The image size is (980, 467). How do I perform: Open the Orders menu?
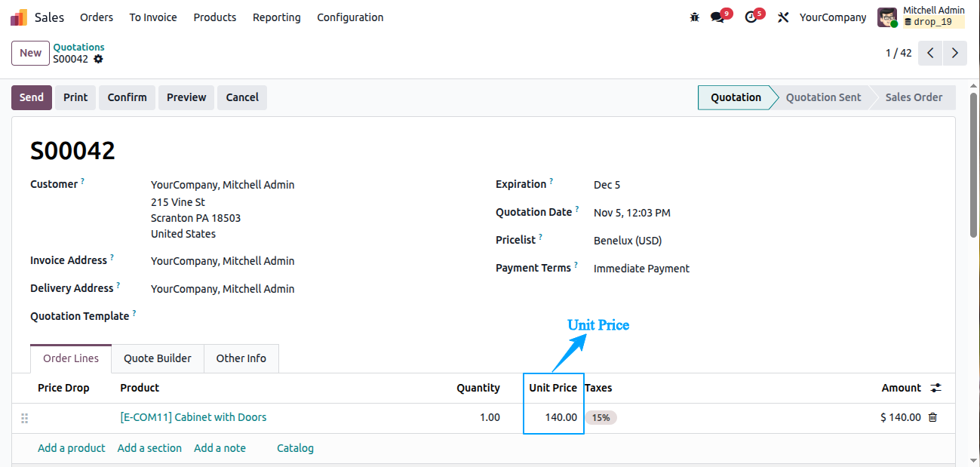click(97, 17)
